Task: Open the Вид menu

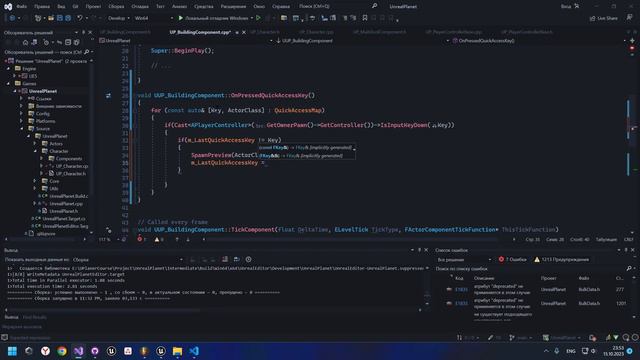Action: (61, 7)
